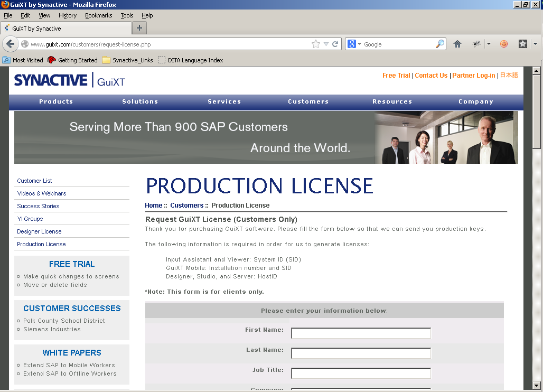Image resolution: width=543 pixels, height=392 pixels.
Task: Open the Bookmarks menu
Action: tap(98, 15)
